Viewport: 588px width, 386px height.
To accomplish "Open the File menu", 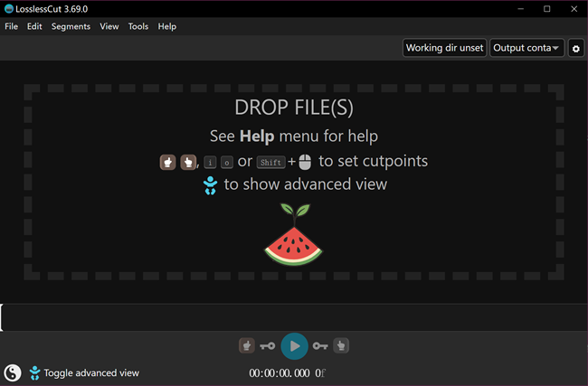I will pyautogui.click(x=11, y=26).
